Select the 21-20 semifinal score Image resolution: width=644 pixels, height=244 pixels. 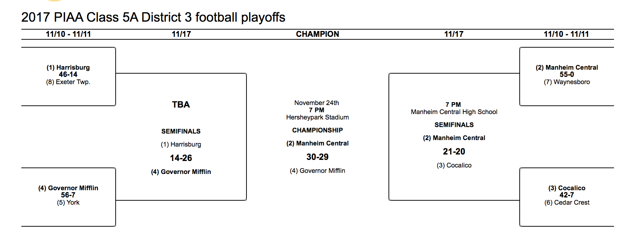[x=454, y=152]
